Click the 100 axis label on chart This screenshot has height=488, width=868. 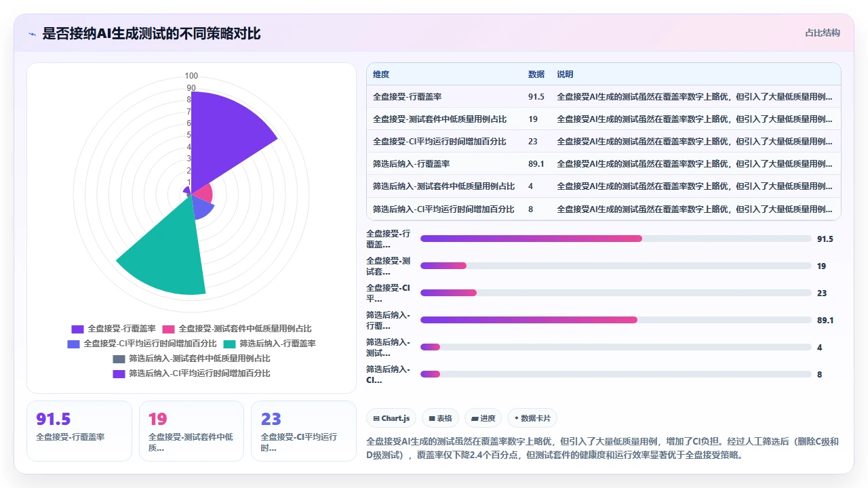click(x=191, y=76)
